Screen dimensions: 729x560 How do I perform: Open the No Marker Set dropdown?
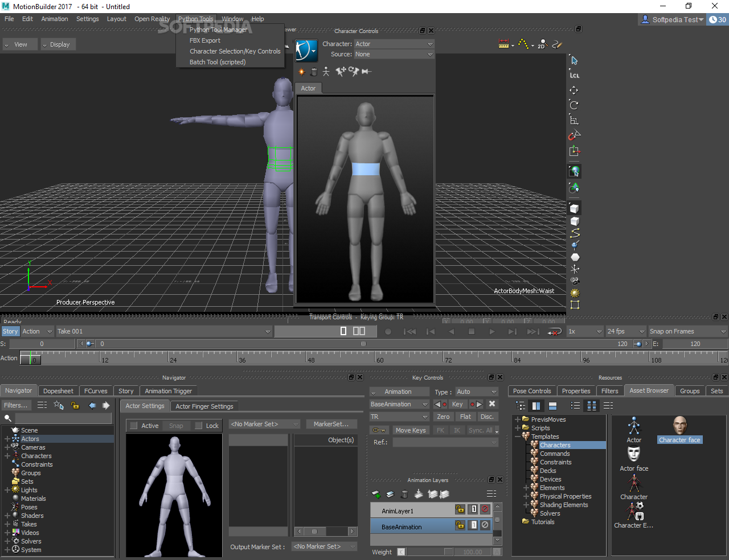point(264,424)
